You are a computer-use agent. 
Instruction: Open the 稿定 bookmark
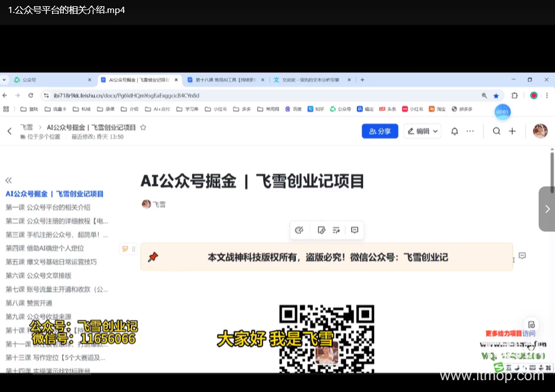point(365,109)
